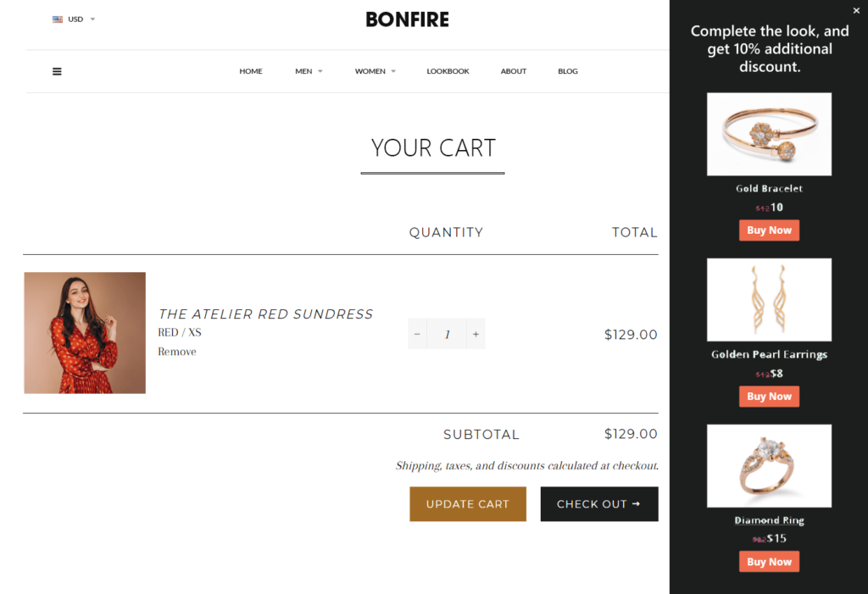Click the red sundress product thumbnail
Viewport: 868px width, 594px height.
[x=85, y=332]
